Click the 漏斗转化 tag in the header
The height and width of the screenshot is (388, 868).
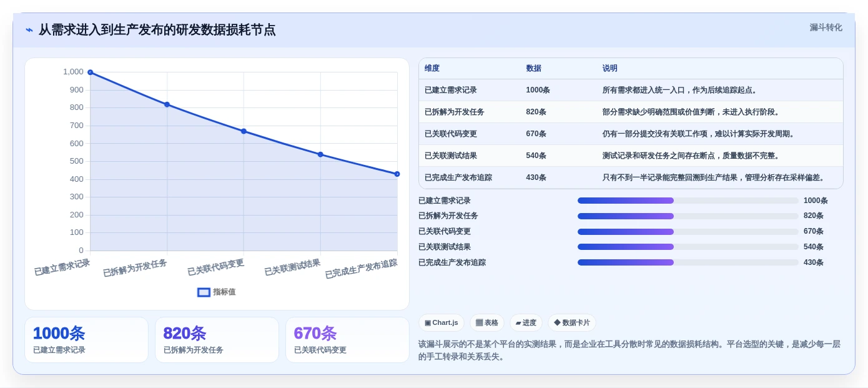[826, 27]
